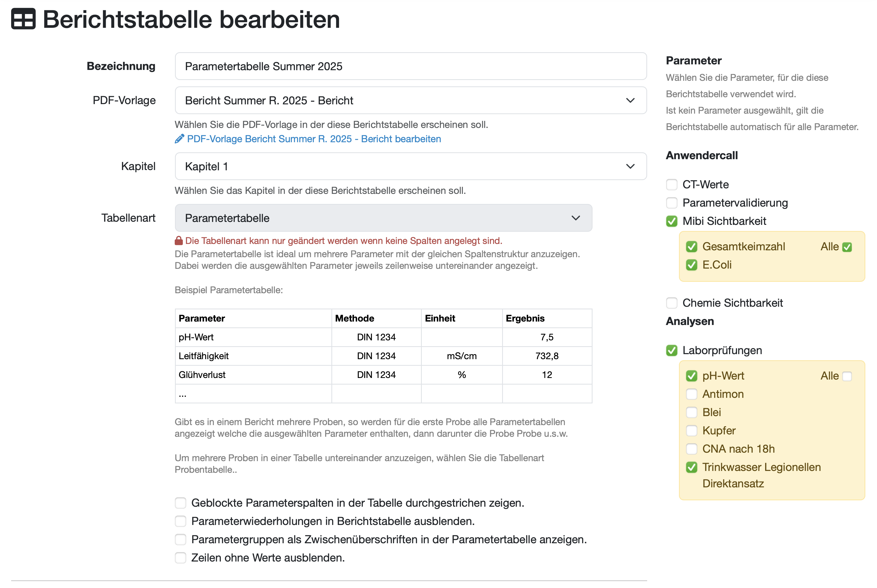Check the Parametervalidierung option
877x588 pixels.
tap(671, 203)
